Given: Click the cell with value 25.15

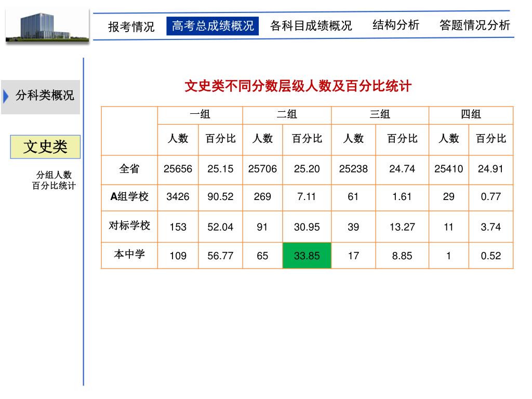Looking at the screenshot, I should coord(220,170).
